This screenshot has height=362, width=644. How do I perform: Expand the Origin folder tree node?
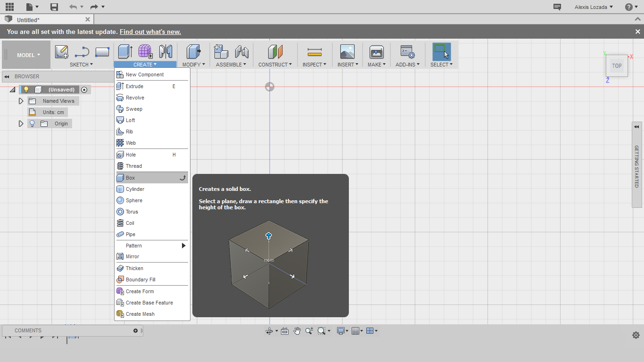coord(21,123)
